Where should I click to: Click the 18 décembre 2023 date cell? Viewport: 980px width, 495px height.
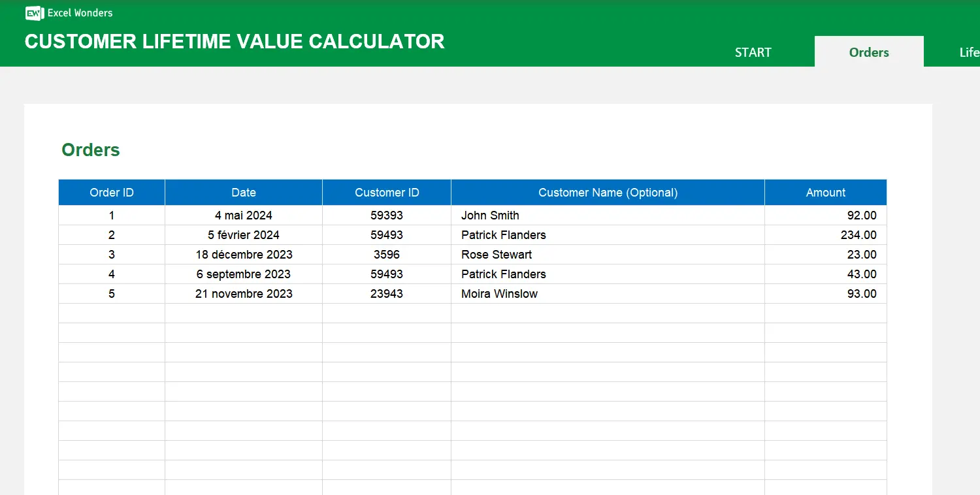(x=243, y=254)
